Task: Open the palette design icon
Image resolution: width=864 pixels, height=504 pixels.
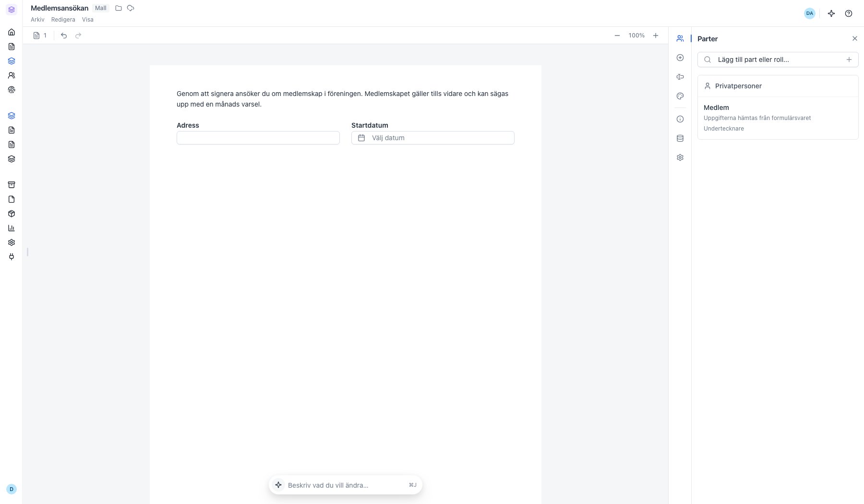Action: pyautogui.click(x=680, y=96)
